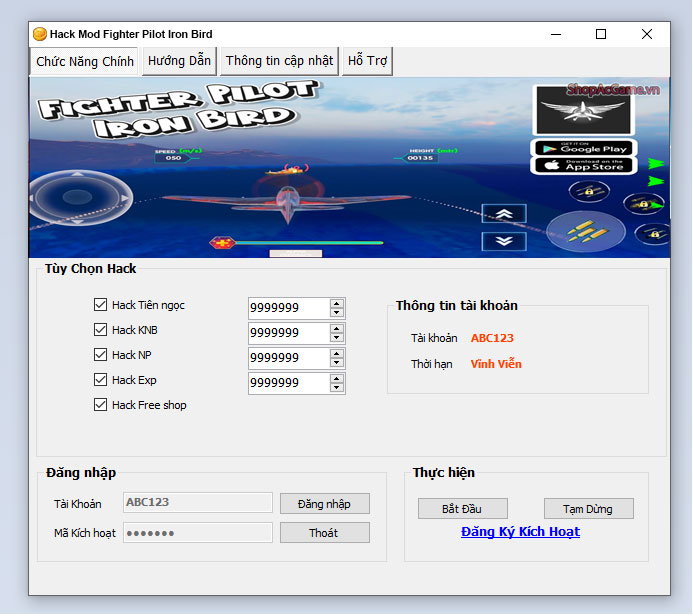The width and height of the screenshot is (693, 616).
Task: Click the Mã Kích hoạt password field
Action: click(198, 533)
